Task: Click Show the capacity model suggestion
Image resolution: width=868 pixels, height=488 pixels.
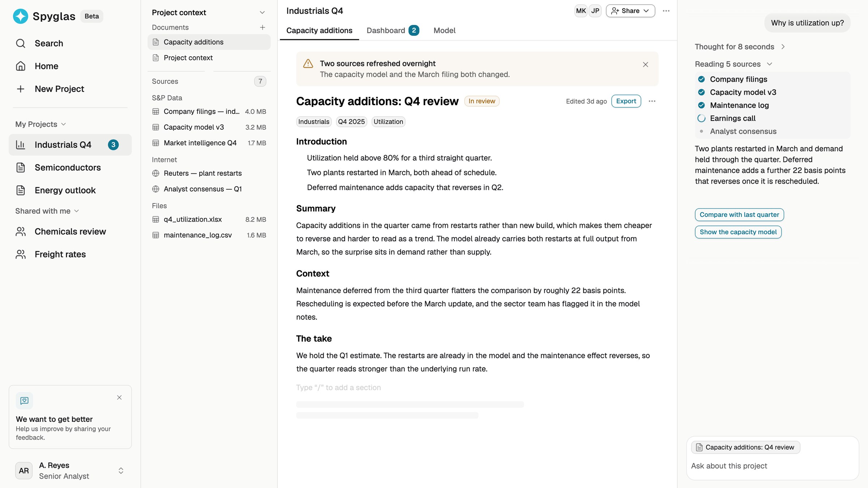Action: pos(738,232)
